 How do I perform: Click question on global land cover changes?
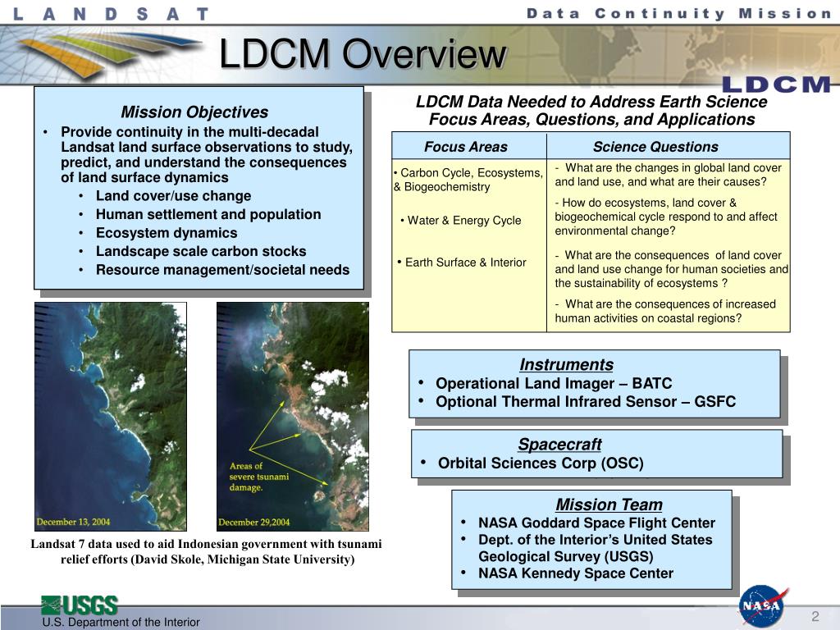668,175
